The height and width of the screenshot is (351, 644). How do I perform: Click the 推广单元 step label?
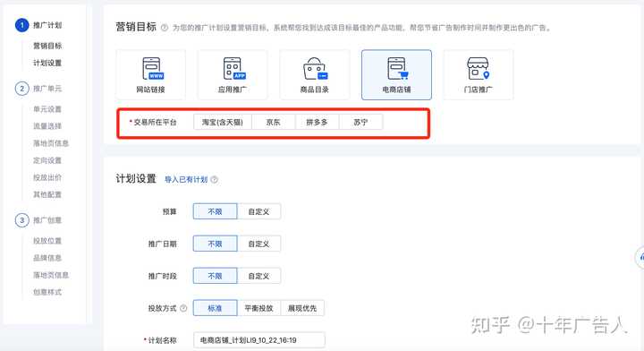pos(47,89)
